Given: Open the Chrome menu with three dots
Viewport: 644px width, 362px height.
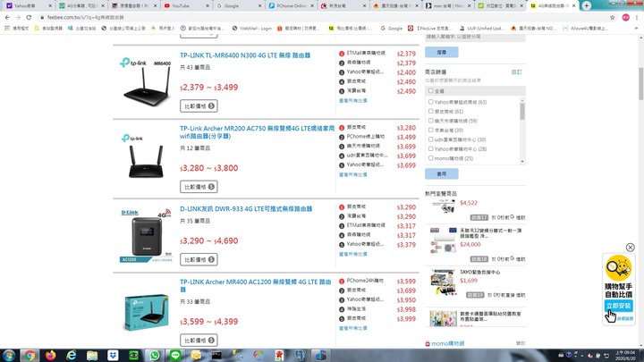Looking at the screenshot, I should point(637,17).
